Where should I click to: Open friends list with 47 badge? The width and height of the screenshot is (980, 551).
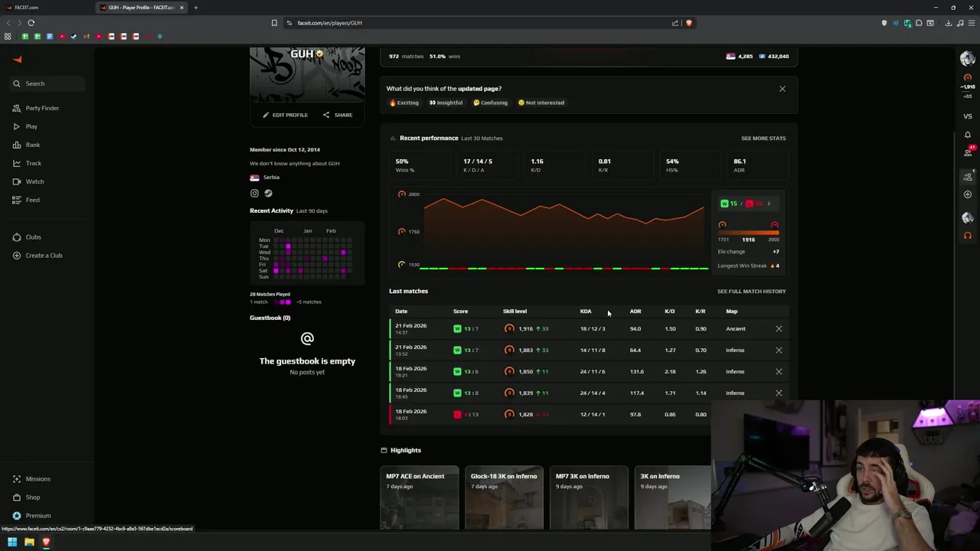[x=969, y=151]
